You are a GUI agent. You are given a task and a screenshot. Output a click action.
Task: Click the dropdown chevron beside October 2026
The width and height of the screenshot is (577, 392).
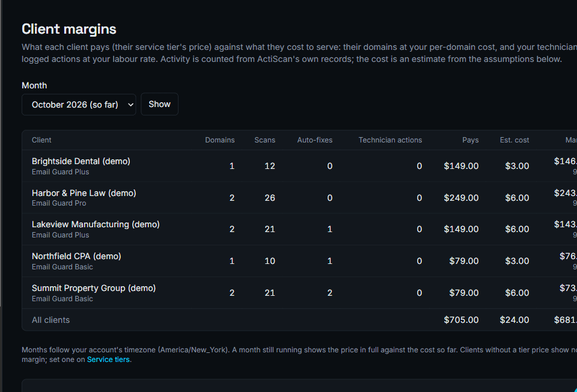point(130,105)
